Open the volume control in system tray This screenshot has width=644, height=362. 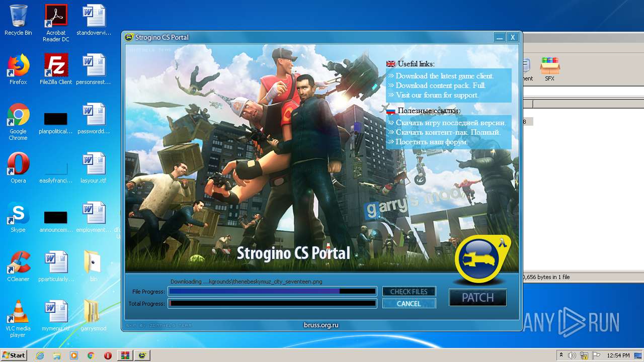click(x=572, y=355)
